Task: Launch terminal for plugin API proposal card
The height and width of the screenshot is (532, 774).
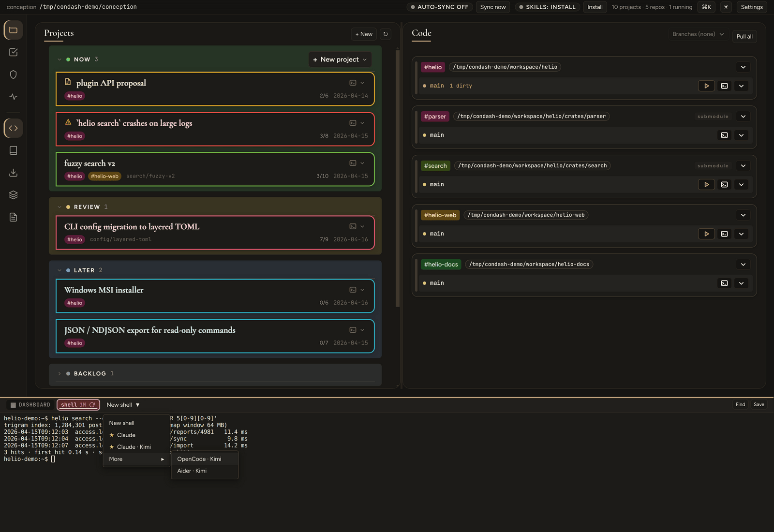Action: (x=353, y=83)
